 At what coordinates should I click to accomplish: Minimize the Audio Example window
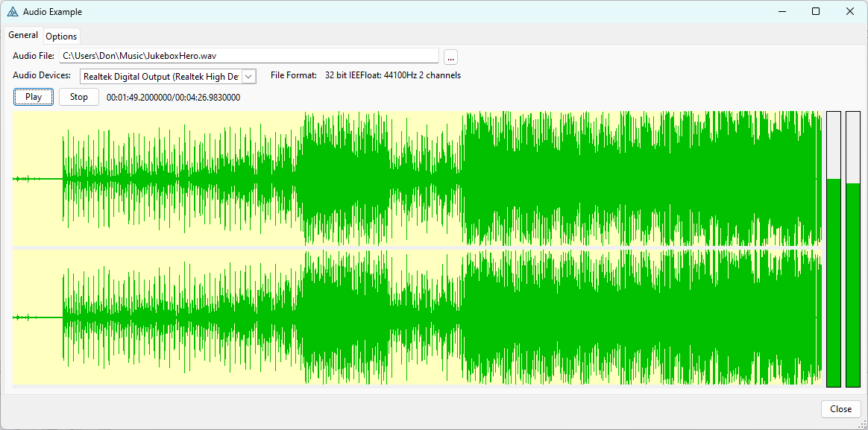point(781,12)
